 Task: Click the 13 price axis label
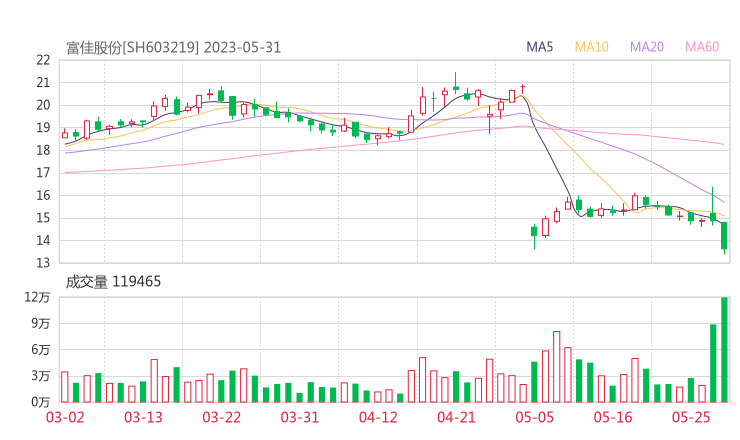pyautogui.click(x=43, y=263)
